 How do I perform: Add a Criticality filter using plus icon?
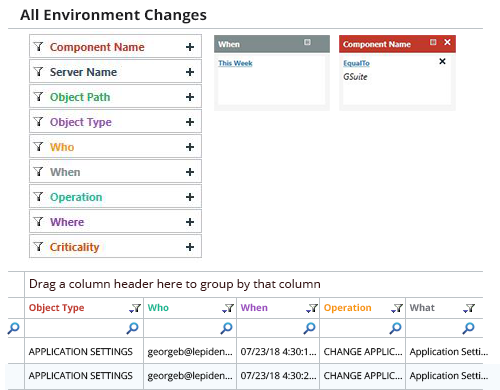point(190,247)
